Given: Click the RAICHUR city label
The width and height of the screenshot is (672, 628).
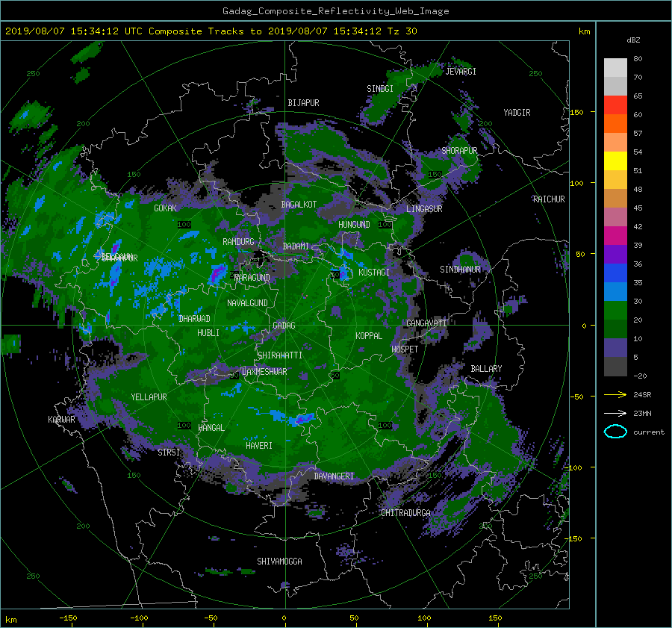Looking at the screenshot, I should coord(549,199).
